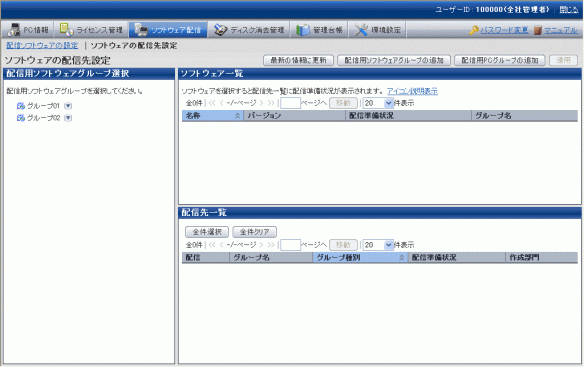Open the パスワード変更 link

pos(504,30)
